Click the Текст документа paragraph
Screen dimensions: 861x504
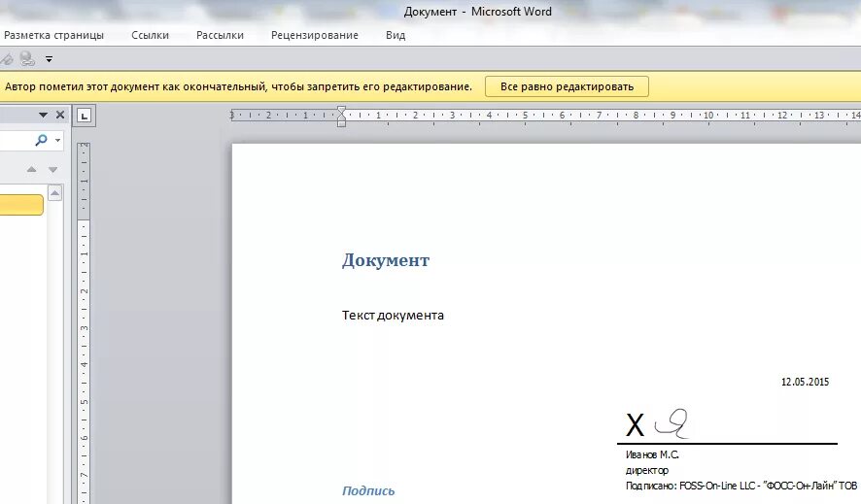click(x=393, y=316)
